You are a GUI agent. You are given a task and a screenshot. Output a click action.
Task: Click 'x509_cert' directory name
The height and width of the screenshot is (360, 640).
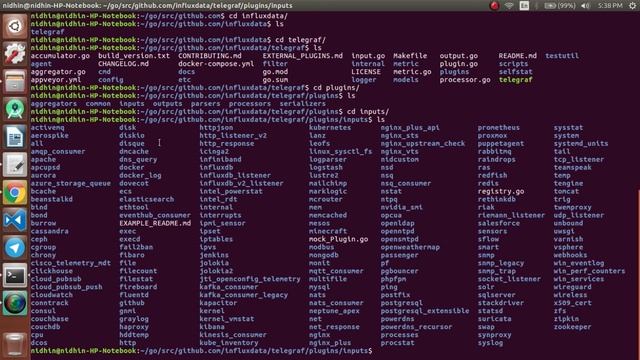[x=572, y=303]
